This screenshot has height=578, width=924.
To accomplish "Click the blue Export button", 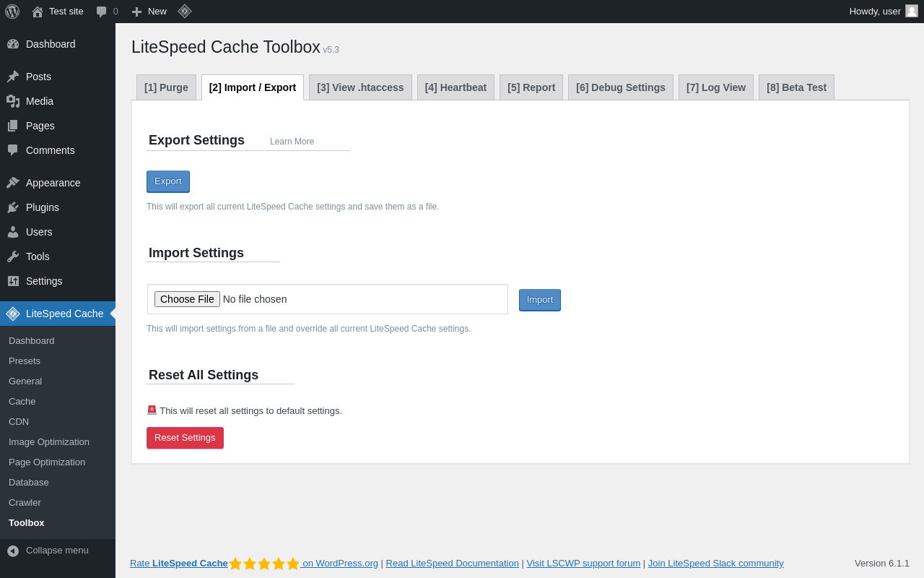I will pos(168,181).
